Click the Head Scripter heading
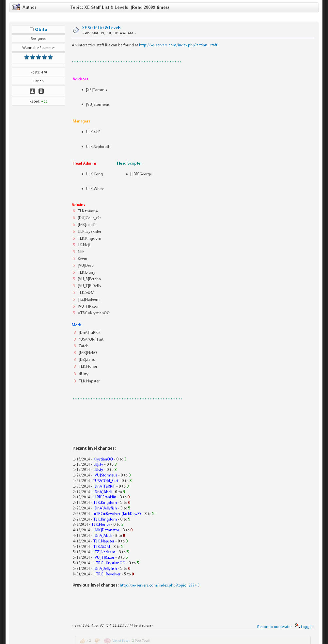The image size is (328, 644). click(x=130, y=163)
